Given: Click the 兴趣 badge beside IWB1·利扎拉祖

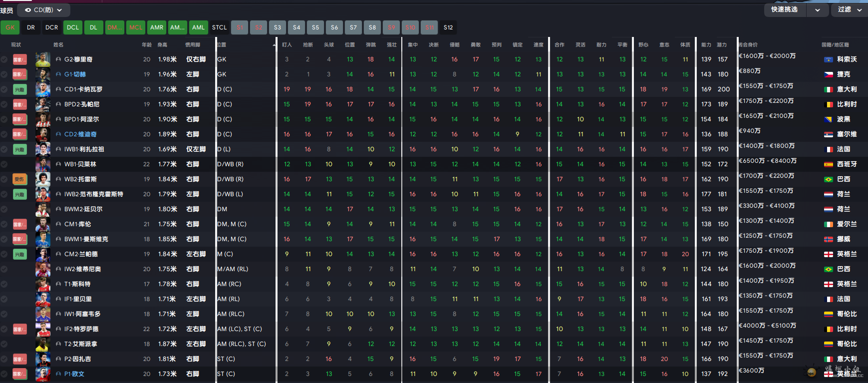Looking at the screenshot, I should pyautogui.click(x=19, y=149).
